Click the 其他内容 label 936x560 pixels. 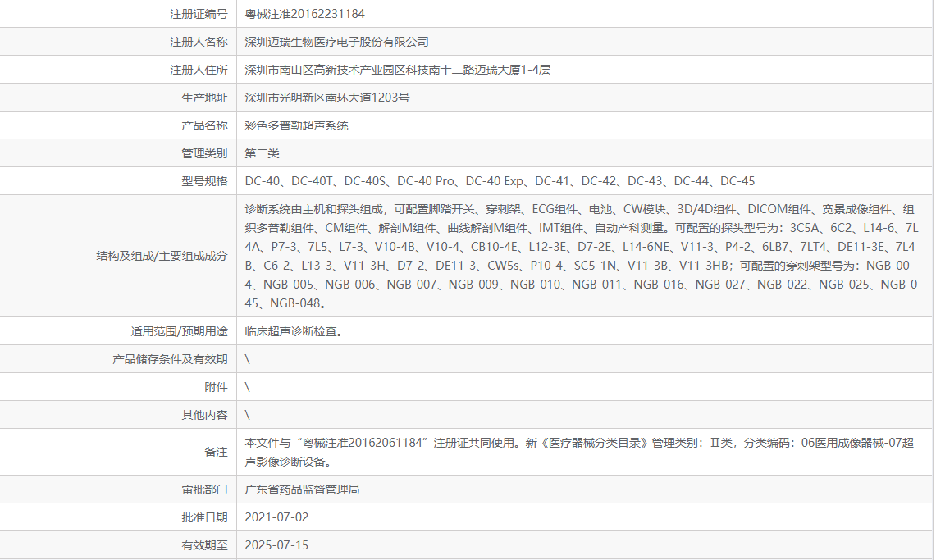pyautogui.click(x=204, y=415)
